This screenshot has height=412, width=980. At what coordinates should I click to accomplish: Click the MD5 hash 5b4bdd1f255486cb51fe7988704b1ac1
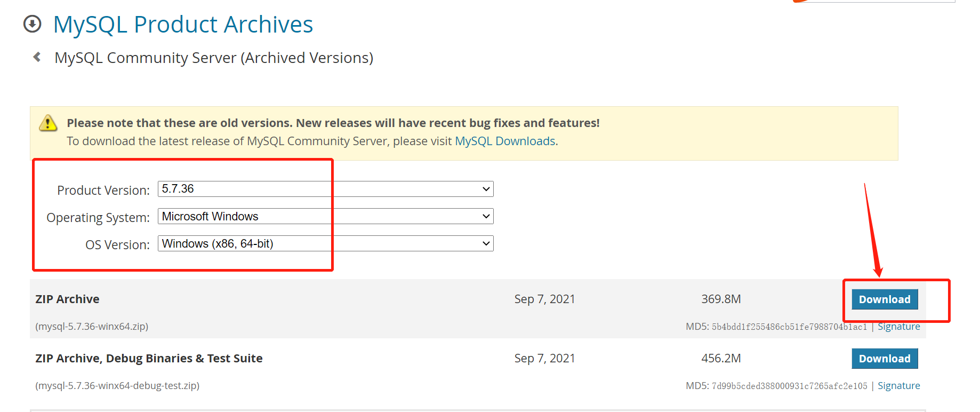pos(789,327)
